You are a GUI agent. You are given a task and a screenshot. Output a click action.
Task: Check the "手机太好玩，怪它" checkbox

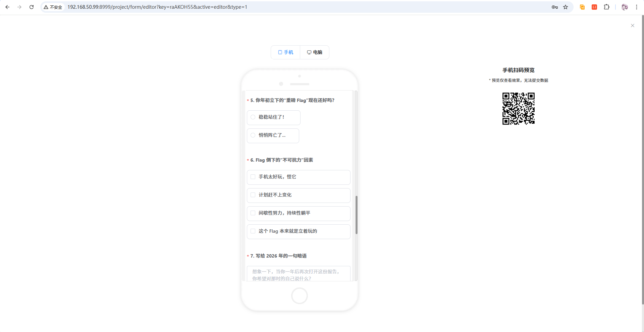[253, 177]
